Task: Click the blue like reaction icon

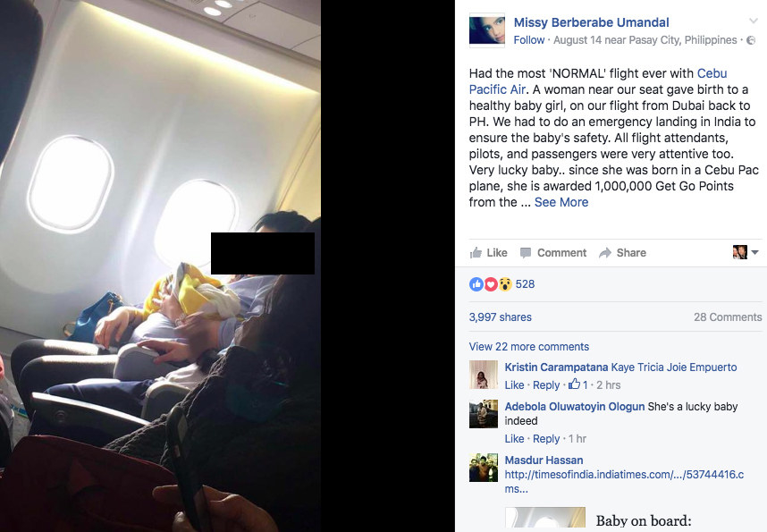Action: pyautogui.click(x=476, y=283)
